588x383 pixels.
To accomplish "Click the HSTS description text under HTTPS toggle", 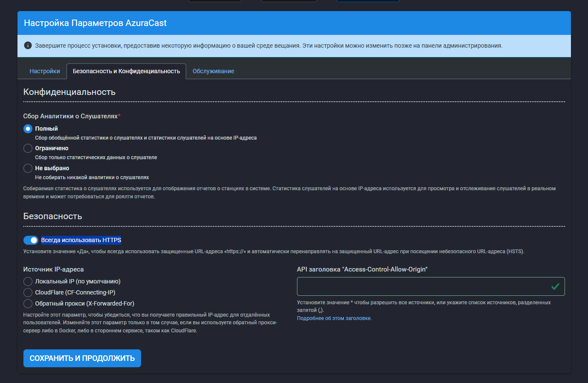I will [274, 252].
